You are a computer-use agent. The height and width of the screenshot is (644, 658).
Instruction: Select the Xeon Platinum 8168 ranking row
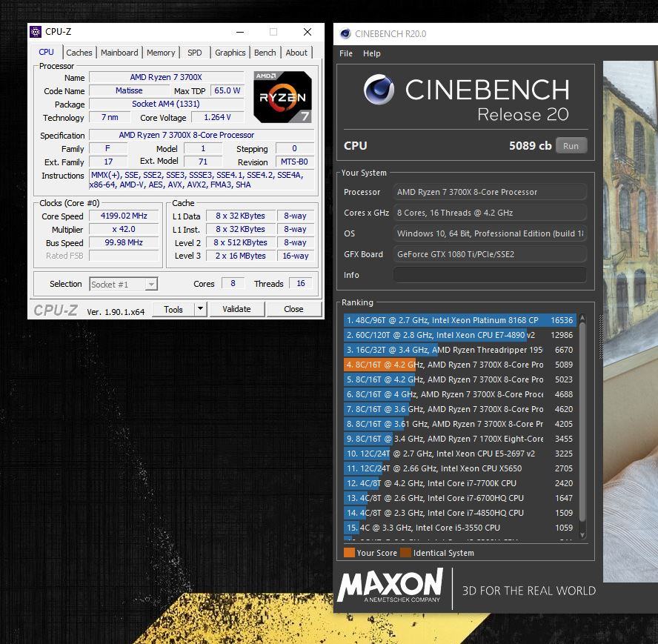point(460,320)
